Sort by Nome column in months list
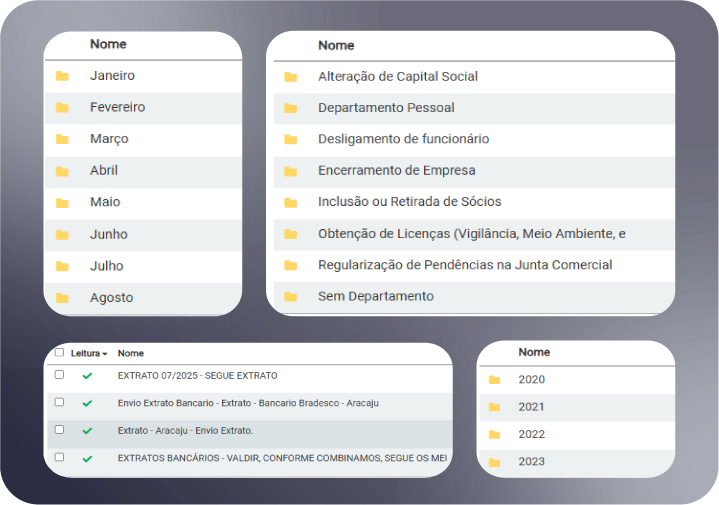This screenshot has width=719, height=505. 108,45
